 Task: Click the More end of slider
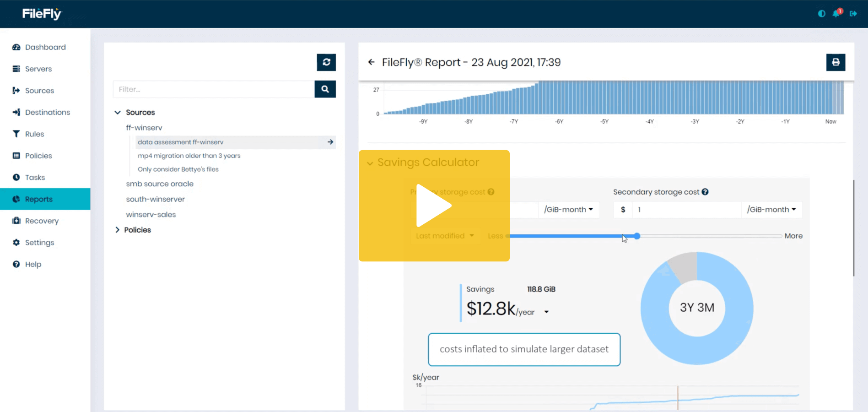click(x=793, y=236)
